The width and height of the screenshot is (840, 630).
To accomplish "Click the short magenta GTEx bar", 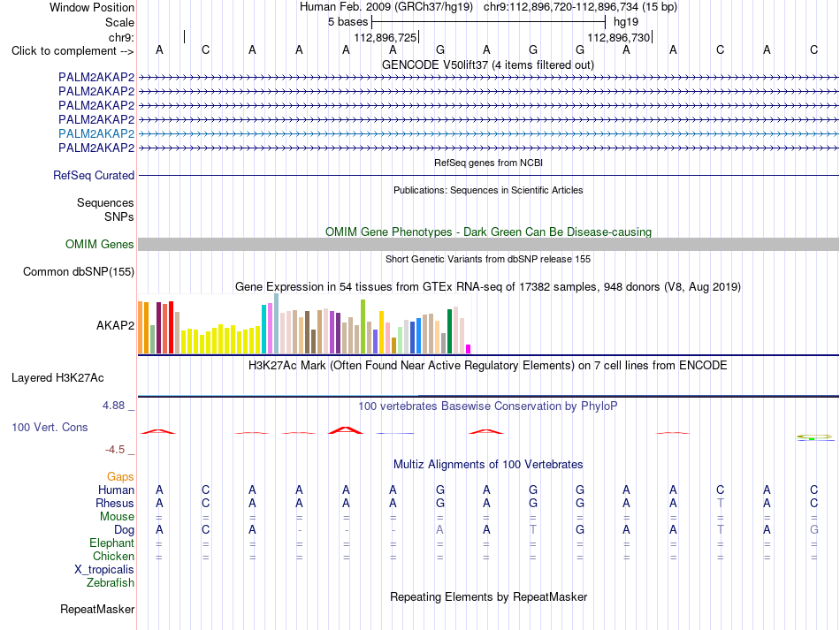I will point(469,349).
